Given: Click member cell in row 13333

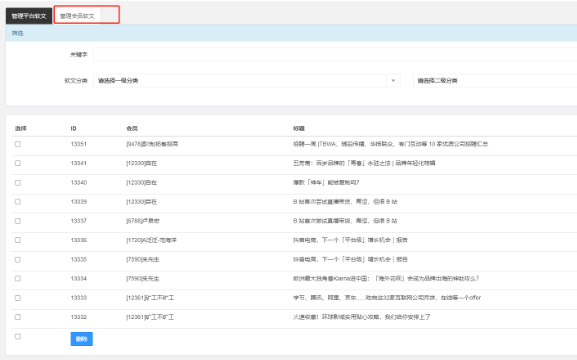Looking at the screenshot, I should pyautogui.click(x=150, y=298).
